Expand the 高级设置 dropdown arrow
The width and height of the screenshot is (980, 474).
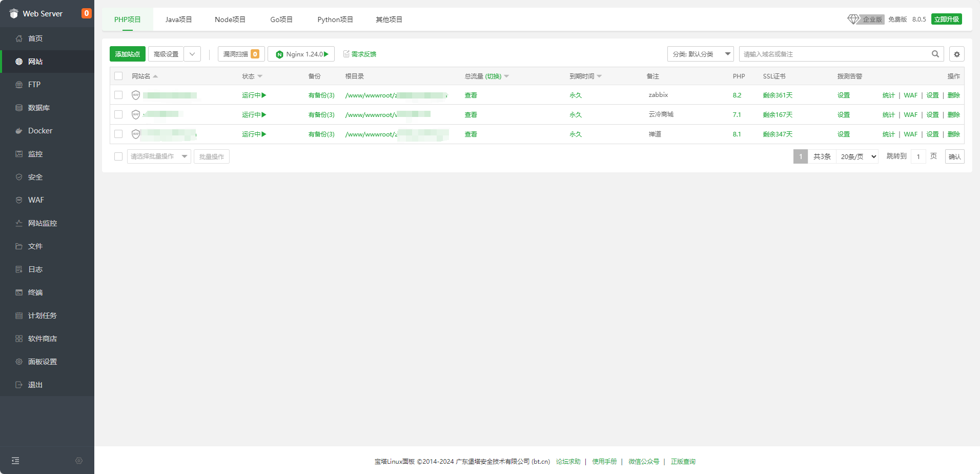coord(192,54)
